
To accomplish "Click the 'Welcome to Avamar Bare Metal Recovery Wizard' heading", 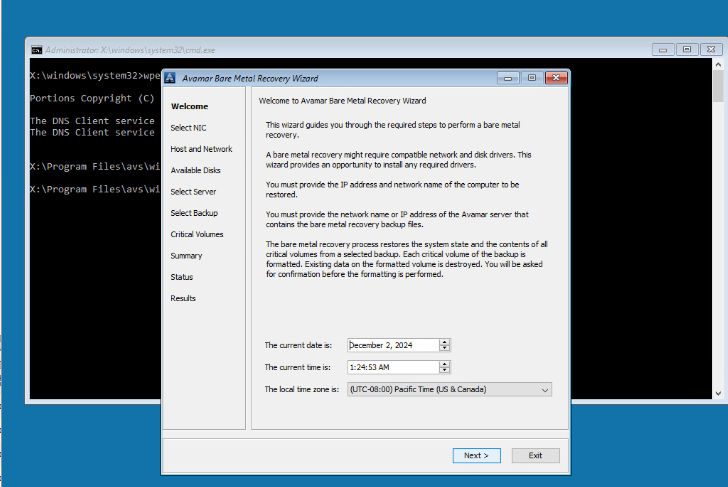I will click(x=342, y=101).
